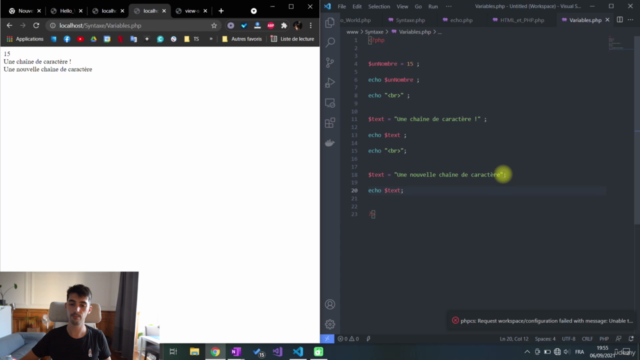
Task: Open the Source Control view
Action: click(330, 62)
